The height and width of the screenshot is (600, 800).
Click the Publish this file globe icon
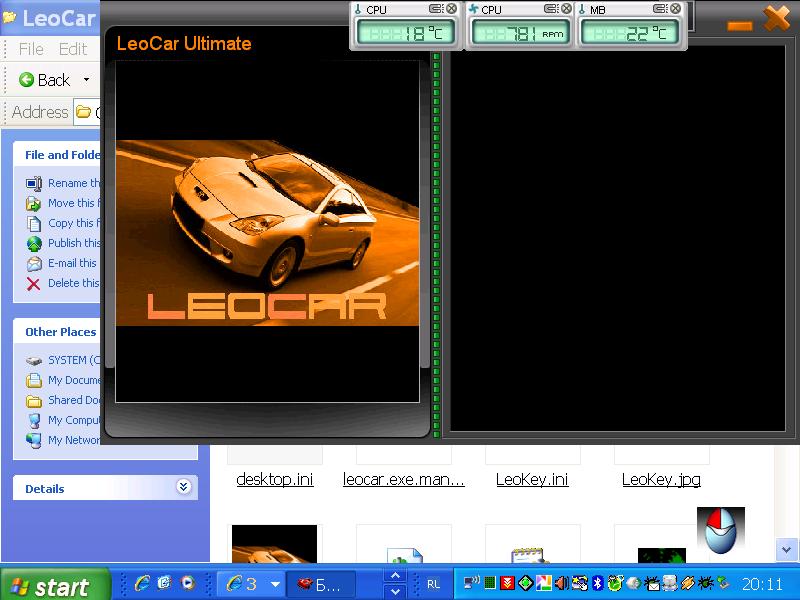pyautogui.click(x=34, y=243)
